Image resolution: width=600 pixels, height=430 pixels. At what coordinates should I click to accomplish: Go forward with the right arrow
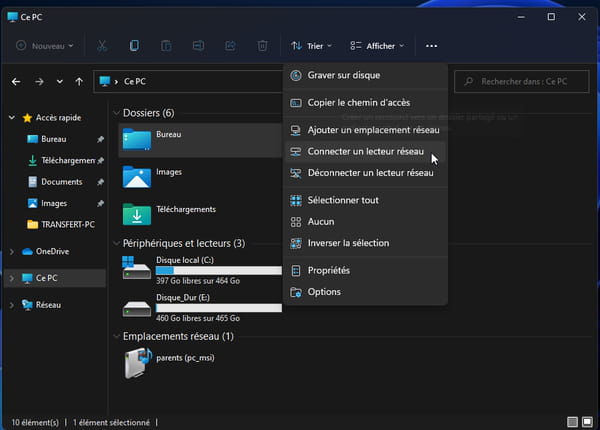pyautogui.click(x=39, y=81)
